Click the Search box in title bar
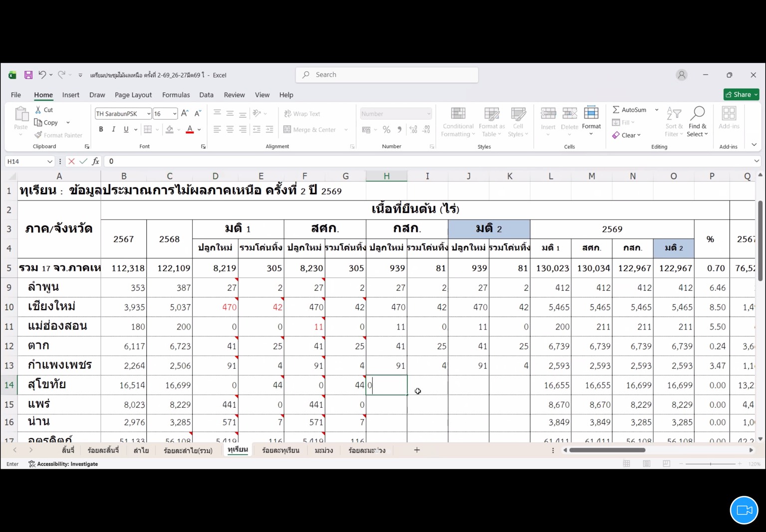 point(387,75)
